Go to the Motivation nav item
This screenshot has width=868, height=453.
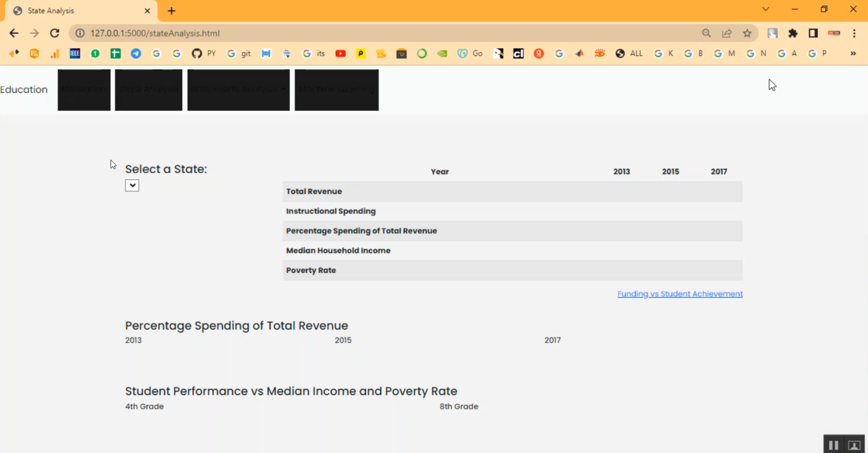point(84,90)
